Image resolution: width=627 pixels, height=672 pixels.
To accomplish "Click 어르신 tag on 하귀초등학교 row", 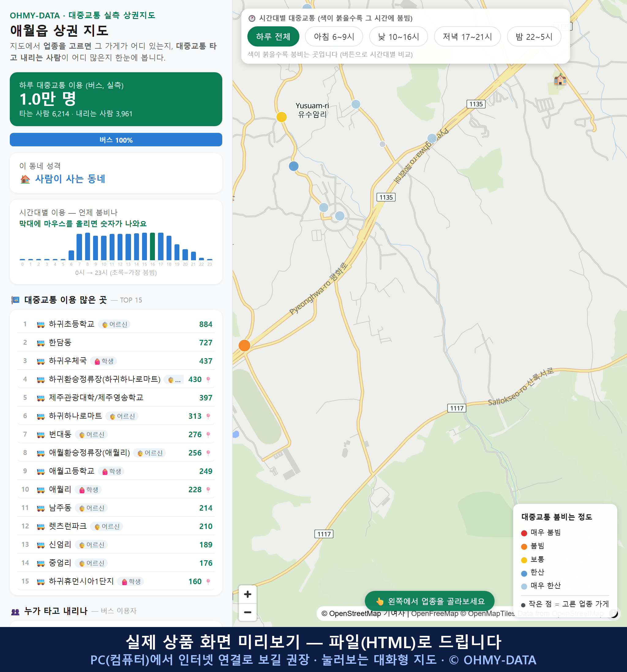I will 114,325.
